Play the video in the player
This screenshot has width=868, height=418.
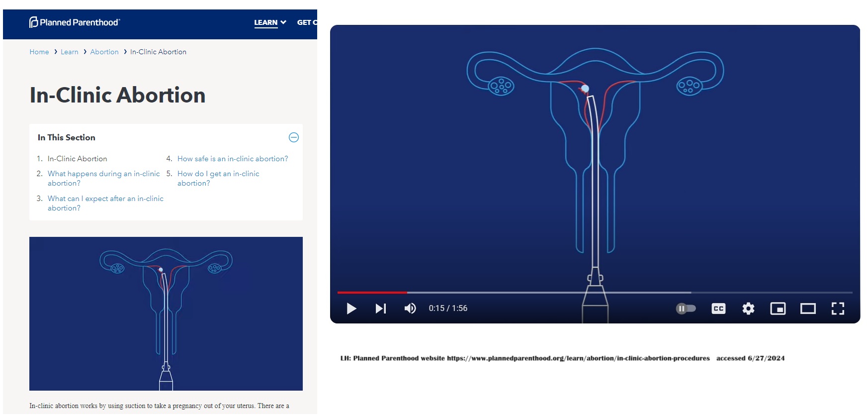click(351, 309)
